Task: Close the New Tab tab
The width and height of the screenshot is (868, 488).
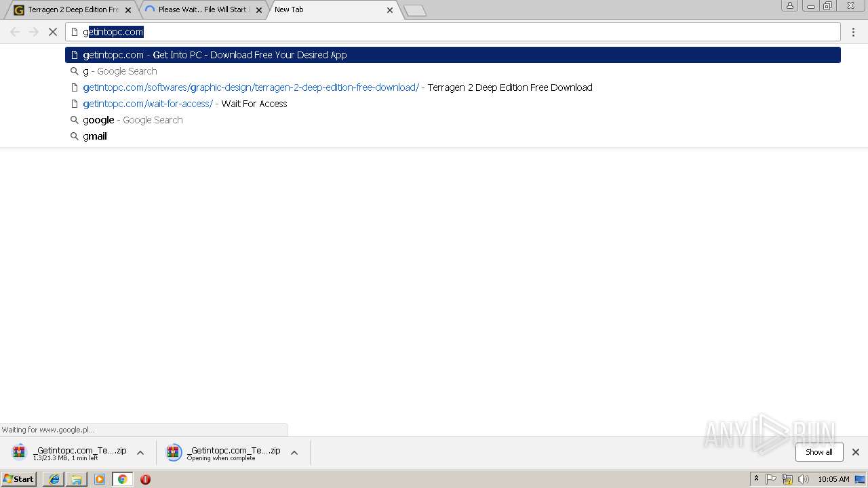Action: click(x=390, y=10)
